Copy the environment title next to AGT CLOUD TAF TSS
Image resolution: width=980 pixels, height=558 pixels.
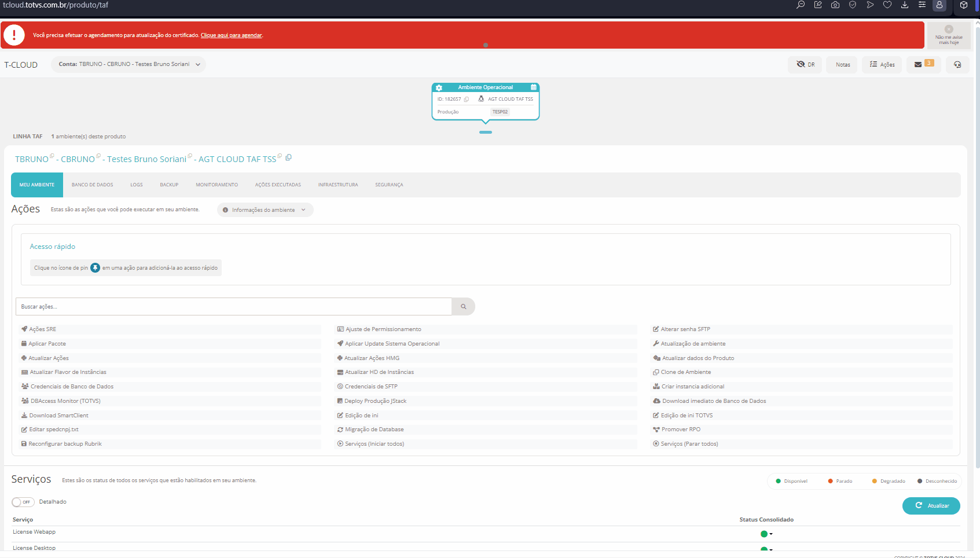[x=288, y=157]
